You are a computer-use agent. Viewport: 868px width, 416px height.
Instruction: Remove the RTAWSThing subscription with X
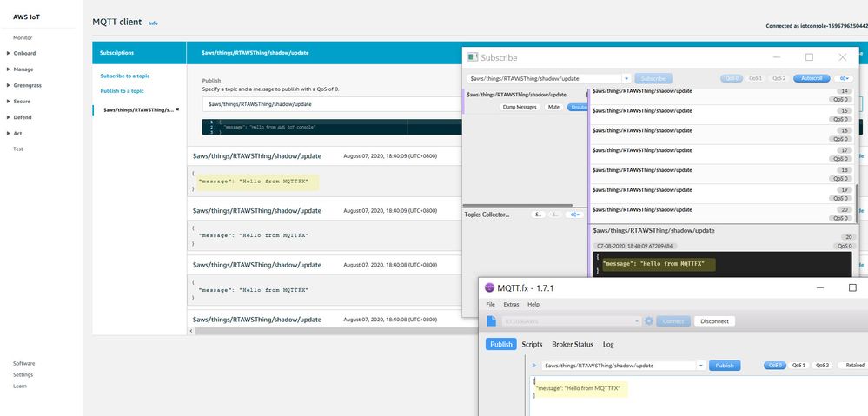coord(177,109)
